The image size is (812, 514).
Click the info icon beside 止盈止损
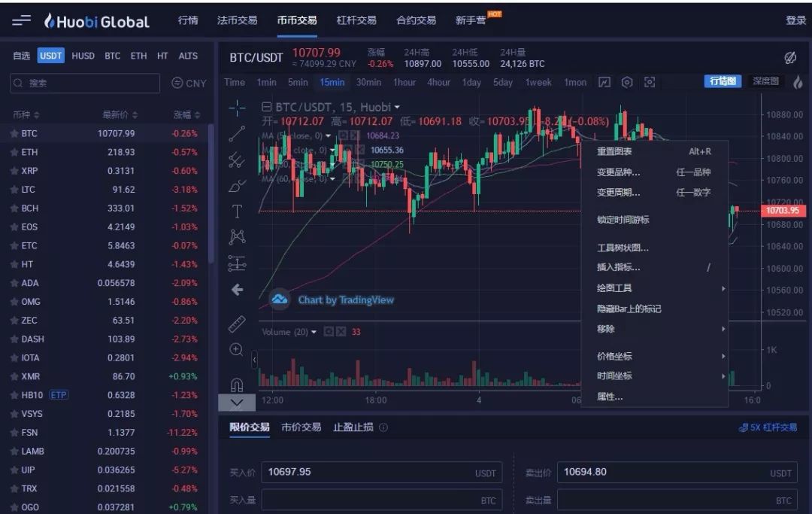coord(383,427)
